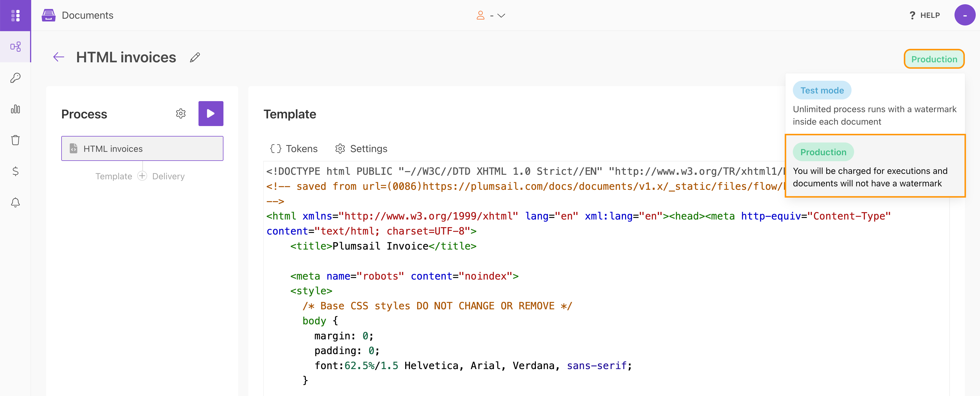Go to the Template step label

coord(114,176)
